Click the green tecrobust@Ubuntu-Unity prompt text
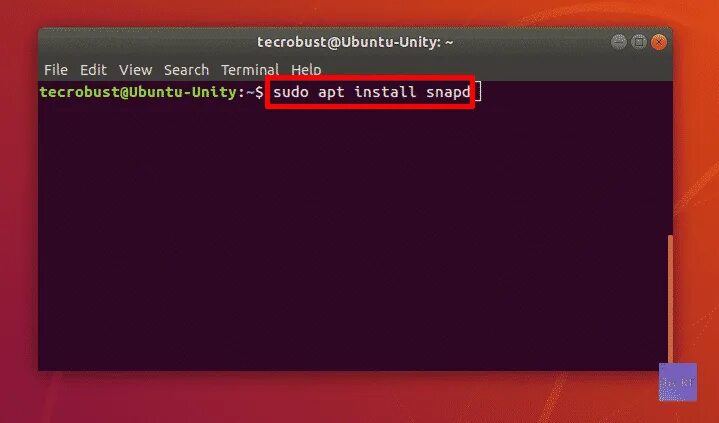The width and height of the screenshot is (719, 423). tap(138, 92)
